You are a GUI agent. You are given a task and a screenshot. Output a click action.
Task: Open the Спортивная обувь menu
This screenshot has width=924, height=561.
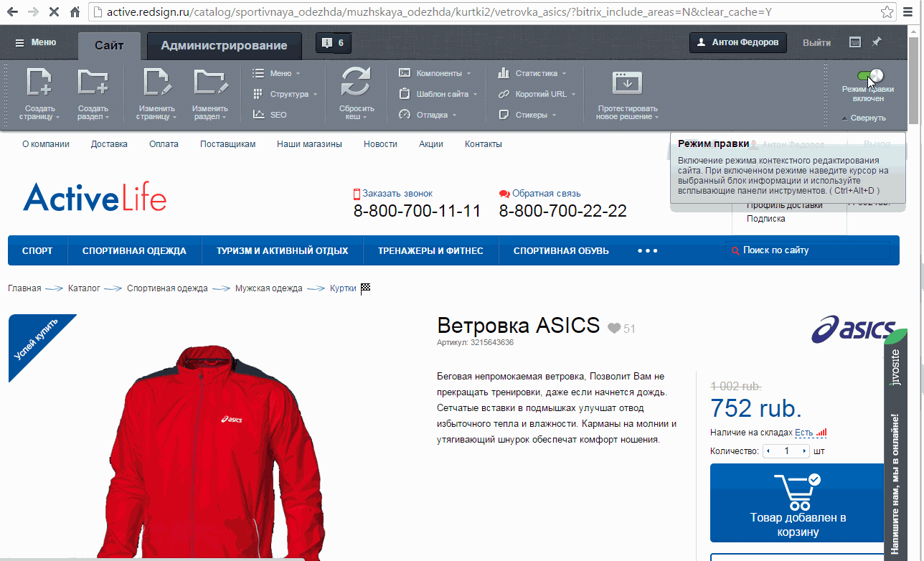click(561, 251)
